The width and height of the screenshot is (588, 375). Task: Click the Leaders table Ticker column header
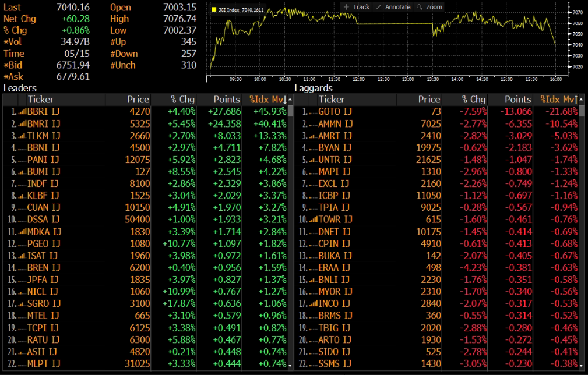40,100
